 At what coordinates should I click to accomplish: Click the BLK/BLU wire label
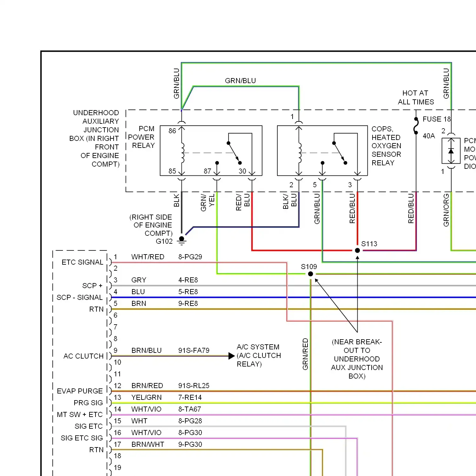pos(290,201)
